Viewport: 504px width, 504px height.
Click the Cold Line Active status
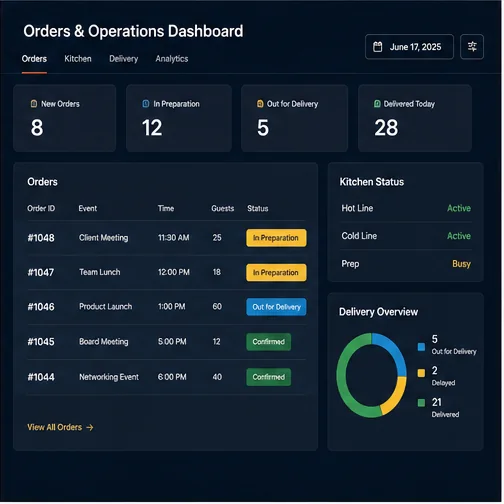(x=460, y=237)
